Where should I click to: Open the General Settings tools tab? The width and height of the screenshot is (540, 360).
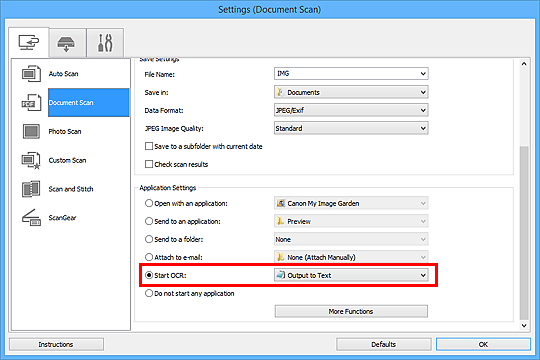[105, 43]
